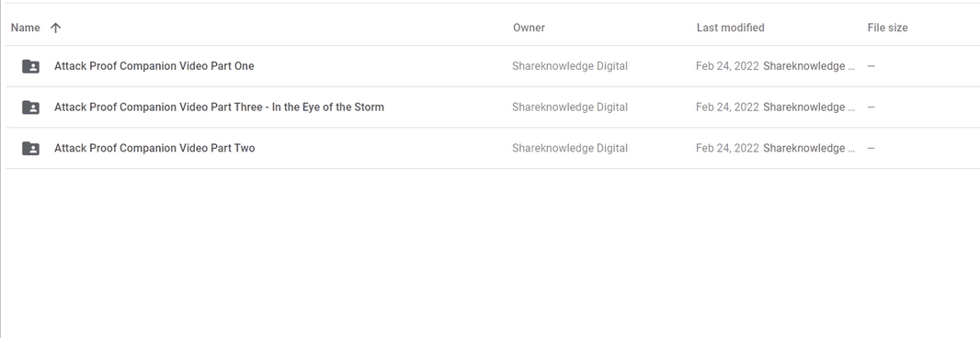Sort by the Name column header

[26, 28]
